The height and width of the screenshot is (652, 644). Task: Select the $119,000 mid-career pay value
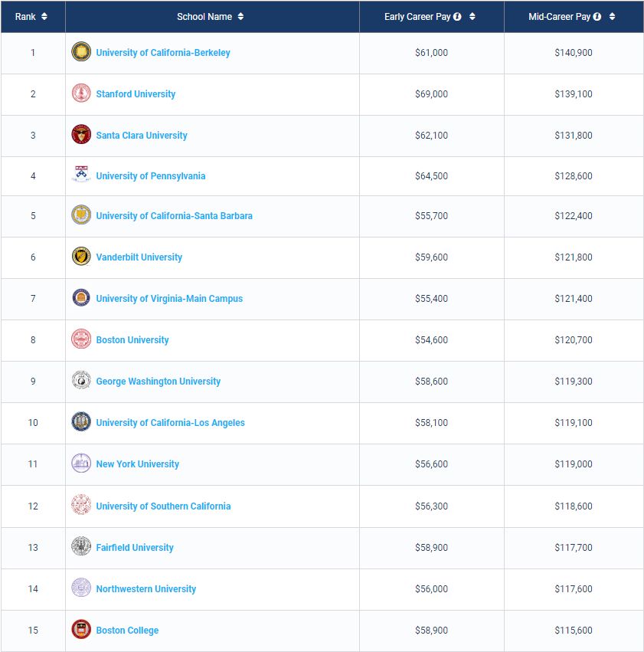click(574, 464)
